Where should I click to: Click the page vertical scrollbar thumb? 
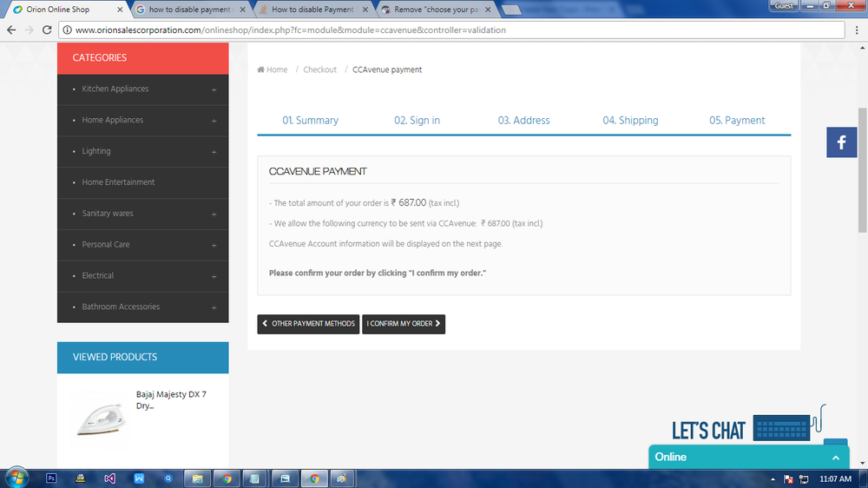tap(863, 170)
